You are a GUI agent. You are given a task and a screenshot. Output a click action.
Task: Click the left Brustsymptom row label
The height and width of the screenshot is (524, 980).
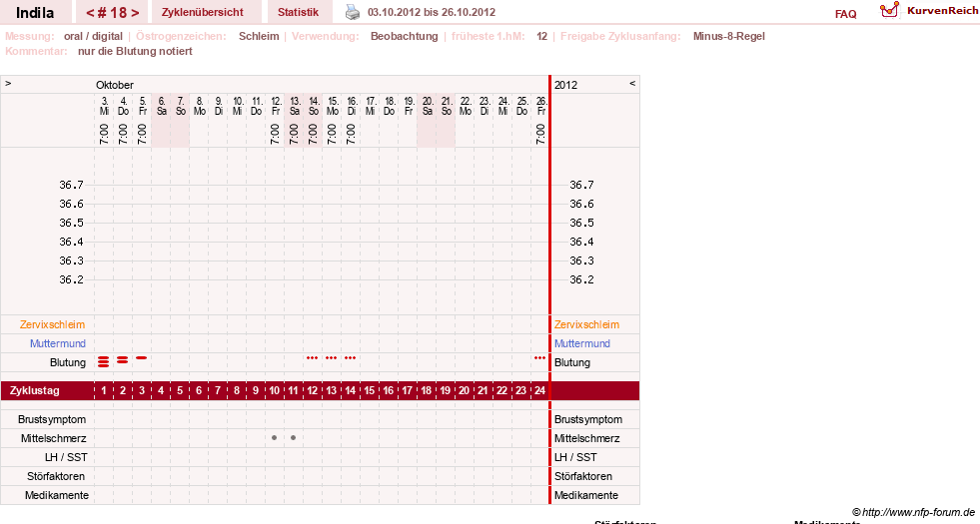pyautogui.click(x=52, y=419)
